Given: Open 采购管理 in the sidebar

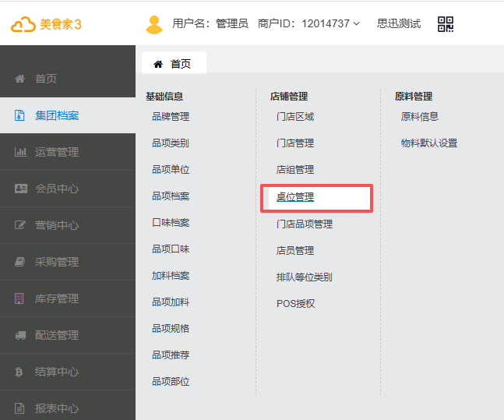Looking at the screenshot, I should pyautogui.click(x=56, y=262).
